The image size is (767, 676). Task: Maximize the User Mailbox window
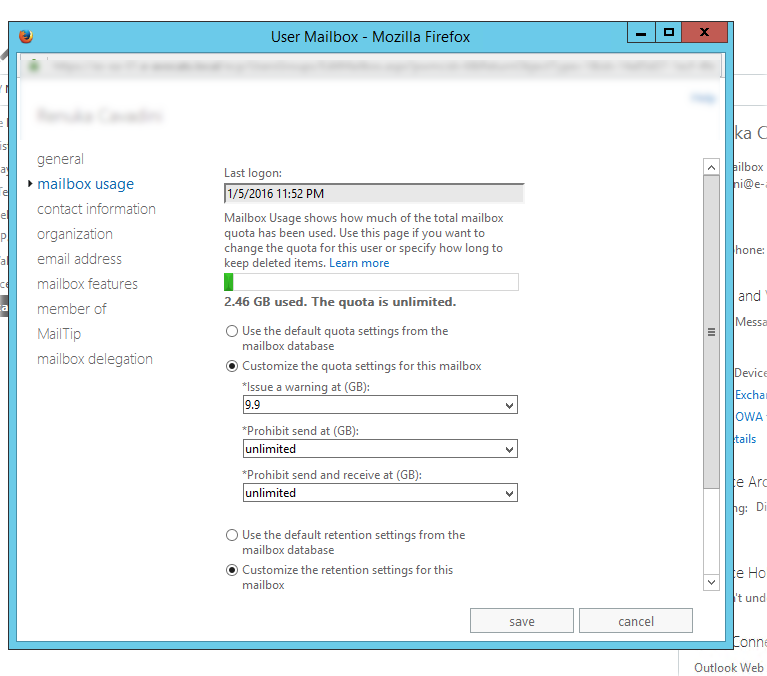(669, 33)
